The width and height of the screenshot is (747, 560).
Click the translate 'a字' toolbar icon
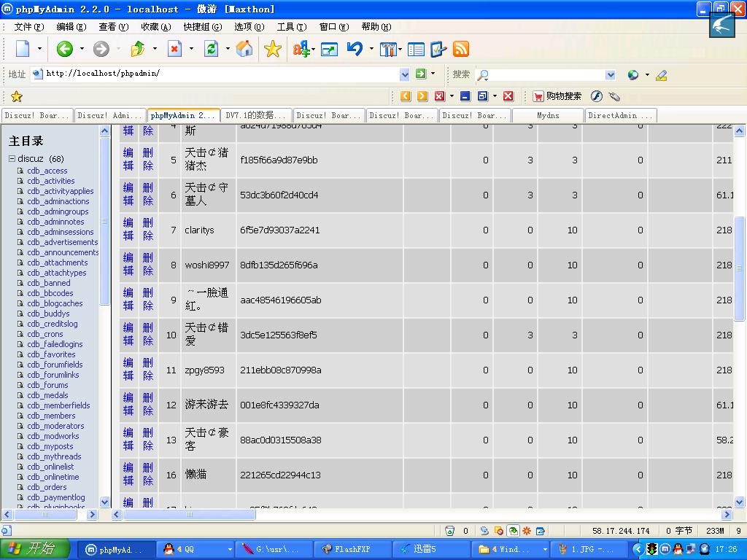[x=301, y=49]
